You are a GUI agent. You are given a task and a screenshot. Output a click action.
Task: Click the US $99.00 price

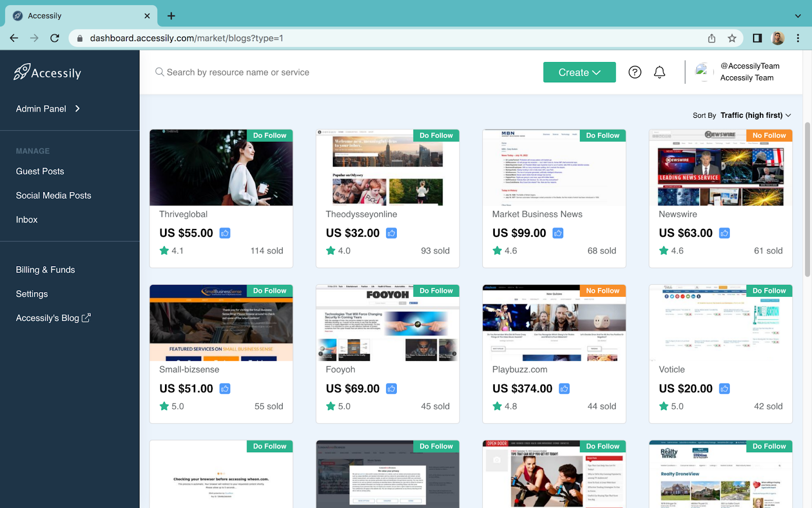[519, 233]
